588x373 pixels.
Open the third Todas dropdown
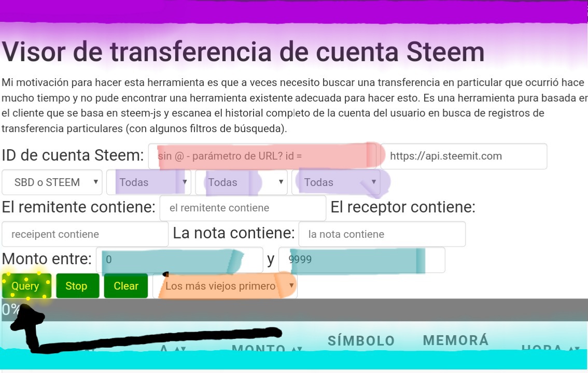point(337,182)
